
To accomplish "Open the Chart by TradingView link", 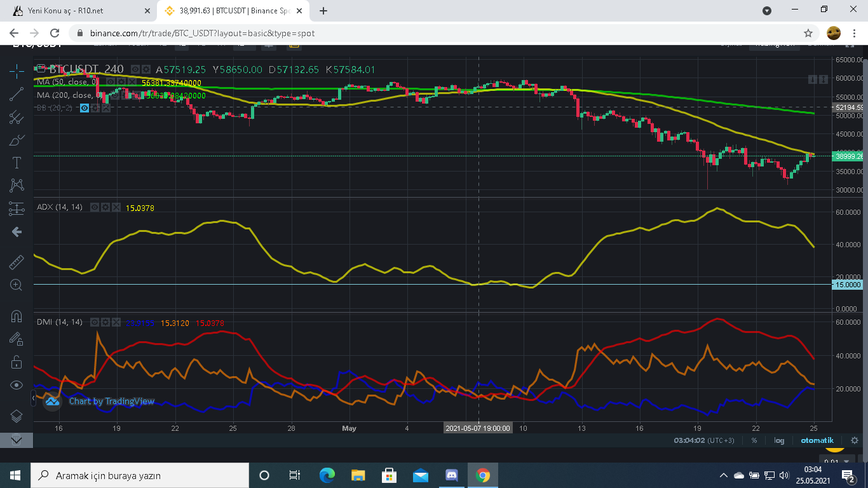I will [x=112, y=401].
